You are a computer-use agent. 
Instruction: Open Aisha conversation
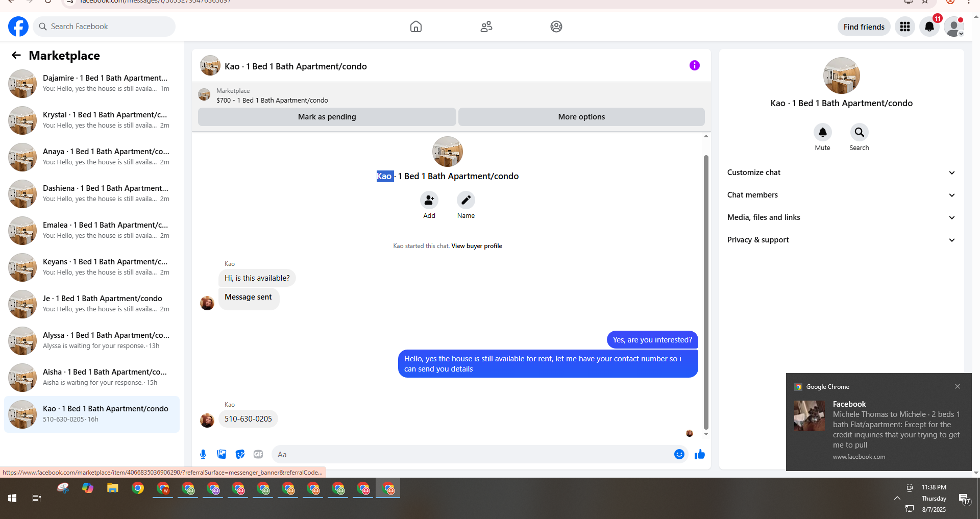point(92,378)
